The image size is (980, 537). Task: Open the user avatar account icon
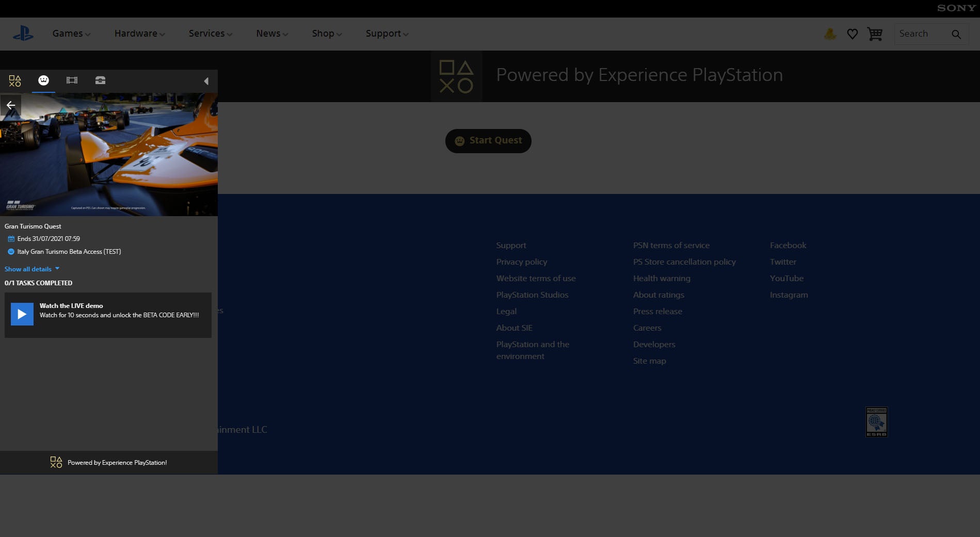830,34
